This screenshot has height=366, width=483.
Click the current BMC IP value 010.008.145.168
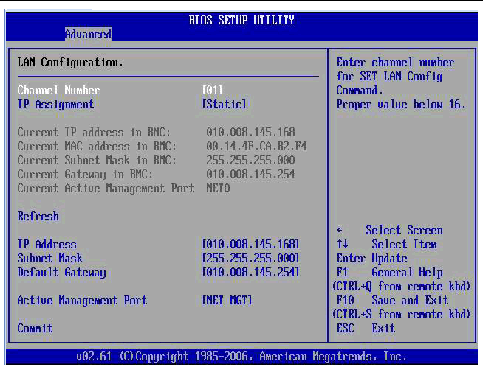coord(251,132)
